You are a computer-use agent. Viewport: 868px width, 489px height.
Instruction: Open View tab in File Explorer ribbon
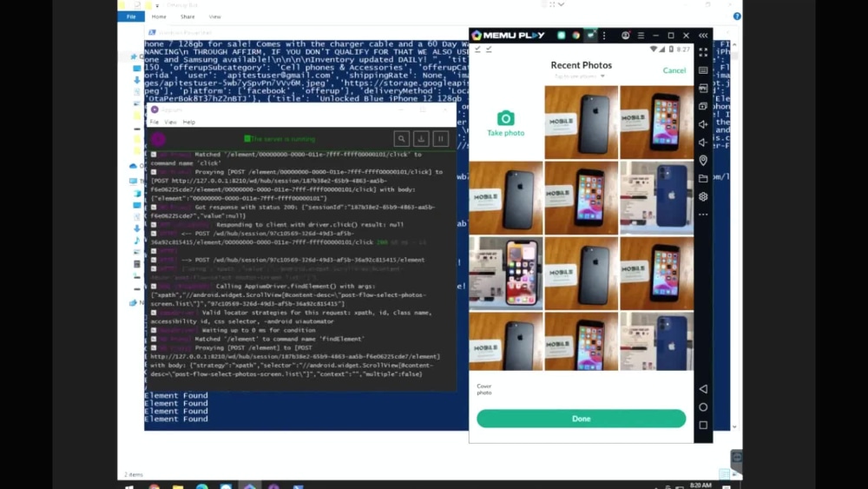tap(214, 17)
